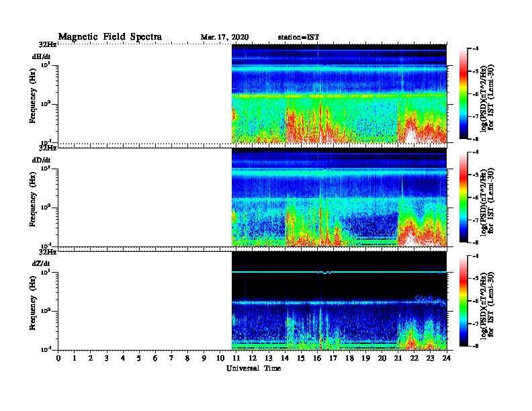Click the 10^0 frequency tick of the dH/dt panel
This screenshot has height=411, width=532.
coord(46,103)
